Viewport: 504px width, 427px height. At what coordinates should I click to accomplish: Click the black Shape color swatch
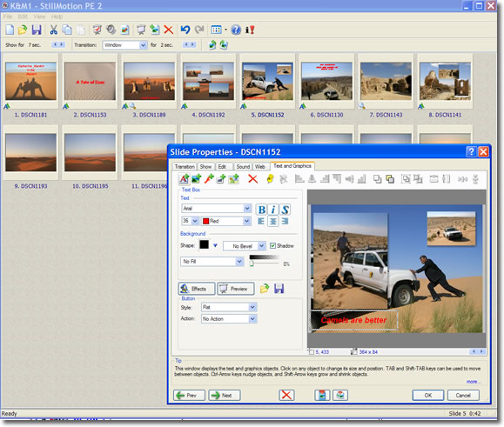point(204,245)
